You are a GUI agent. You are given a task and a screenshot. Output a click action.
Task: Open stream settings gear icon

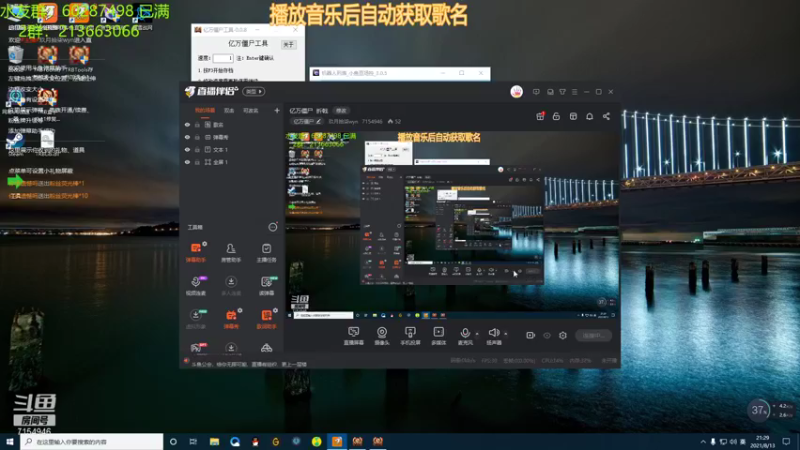coord(563,335)
